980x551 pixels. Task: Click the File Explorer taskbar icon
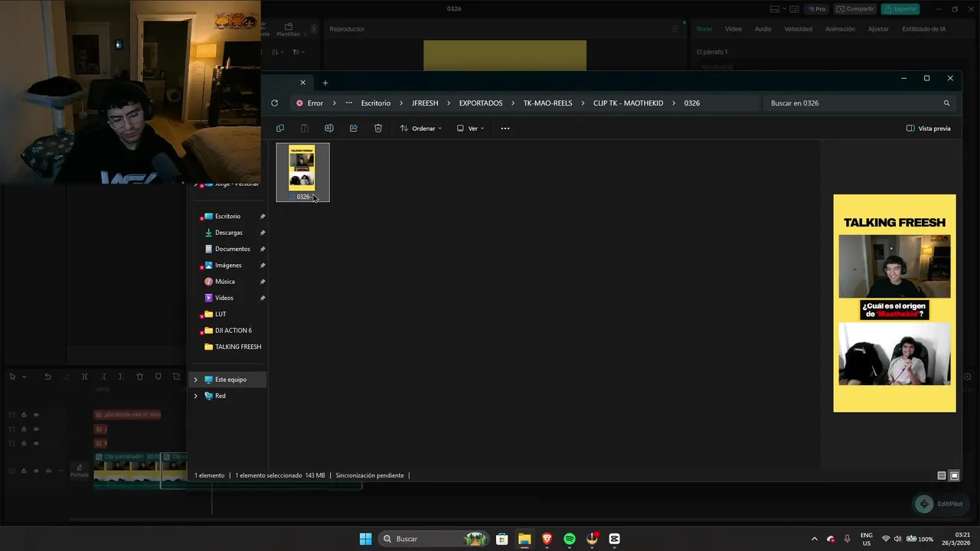(524, 539)
